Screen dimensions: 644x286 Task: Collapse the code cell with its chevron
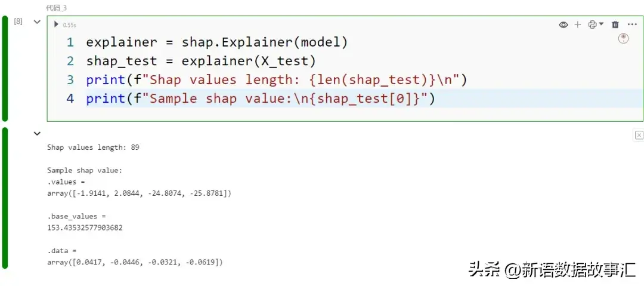[x=37, y=21]
